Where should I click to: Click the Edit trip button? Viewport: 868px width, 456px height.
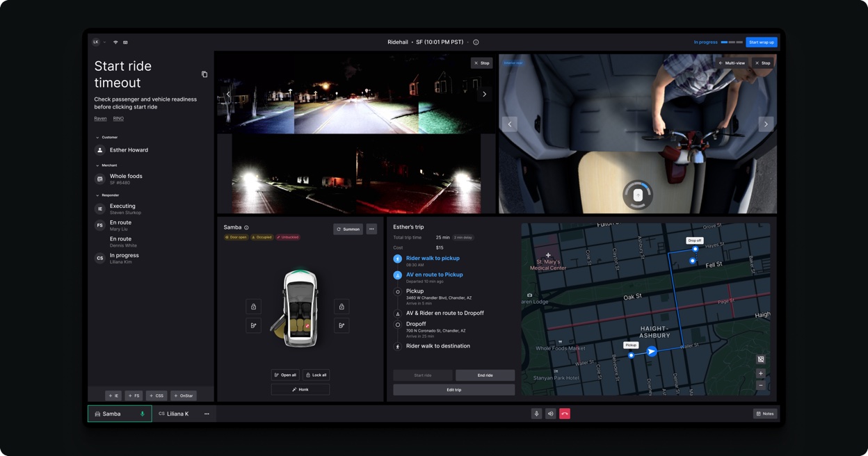click(x=454, y=390)
